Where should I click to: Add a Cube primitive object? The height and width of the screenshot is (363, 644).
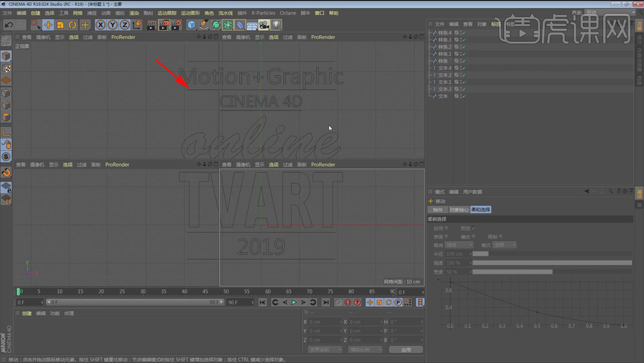pyautogui.click(x=191, y=25)
